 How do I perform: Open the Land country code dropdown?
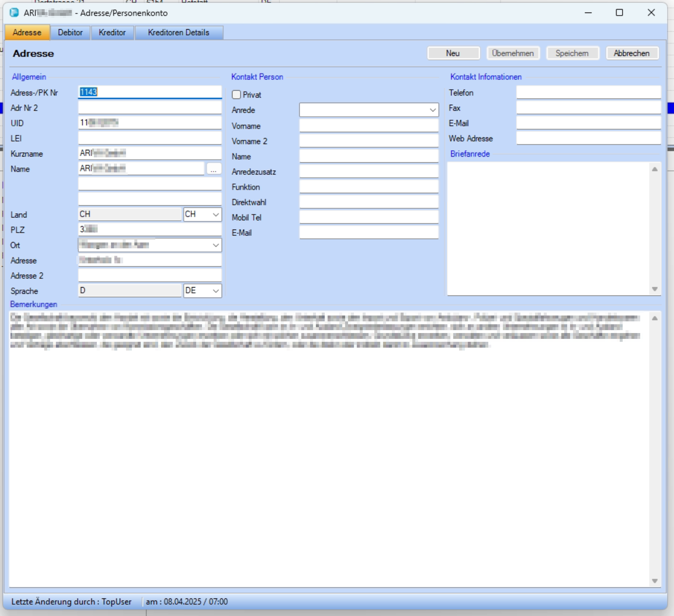click(x=215, y=215)
